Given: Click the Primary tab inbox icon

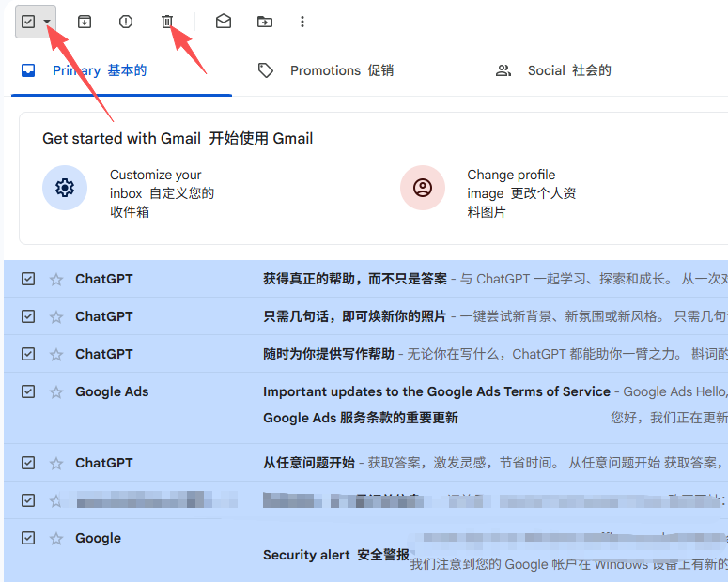Looking at the screenshot, I should (28, 70).
